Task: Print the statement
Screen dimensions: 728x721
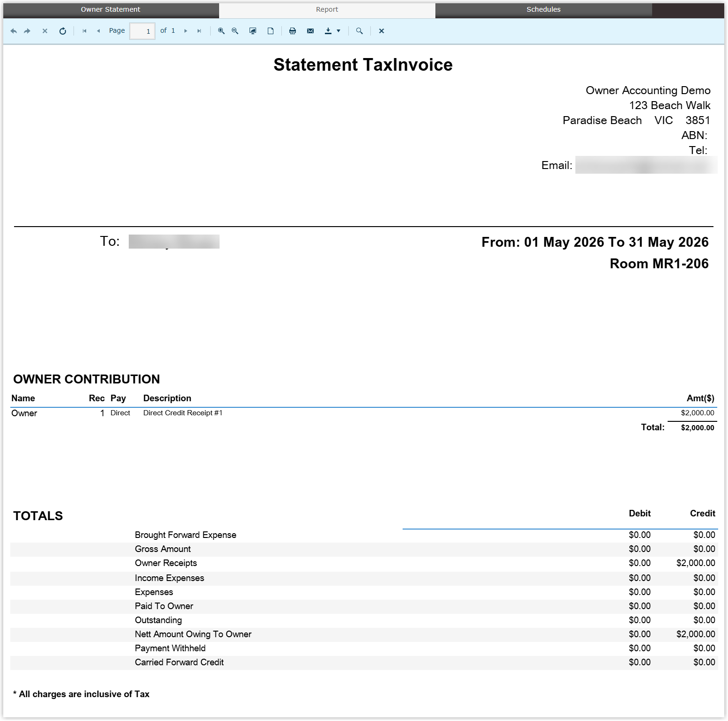Action: pos(293,31)
